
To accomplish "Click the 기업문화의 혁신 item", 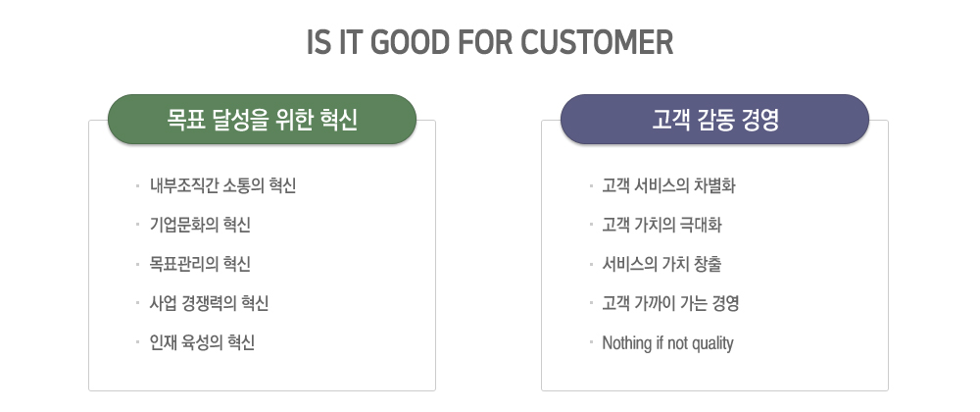I will point(200,225).
